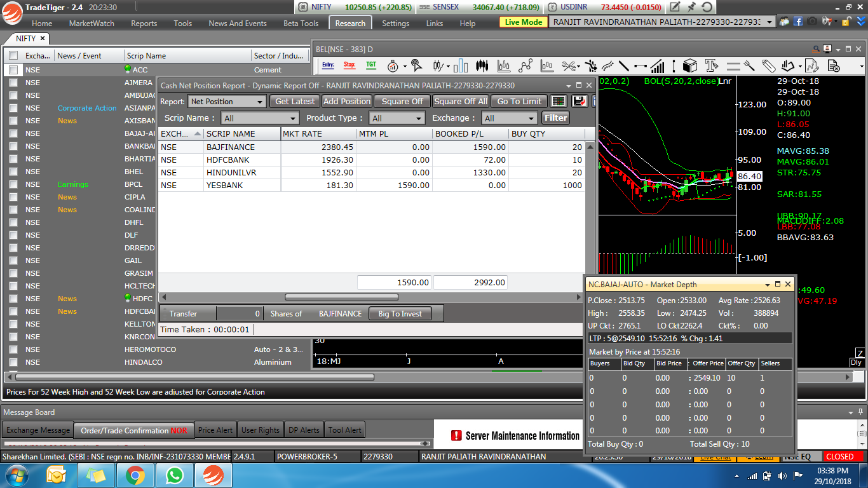Click the Transfer quantity input field
Screen dimensions: 868x488
pyautogui.click(x=239, y=313)
